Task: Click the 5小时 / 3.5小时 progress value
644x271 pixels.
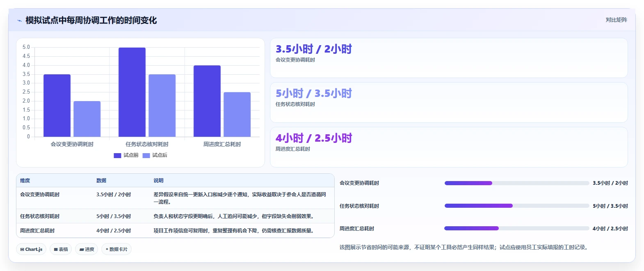Action: click(610, 206)
